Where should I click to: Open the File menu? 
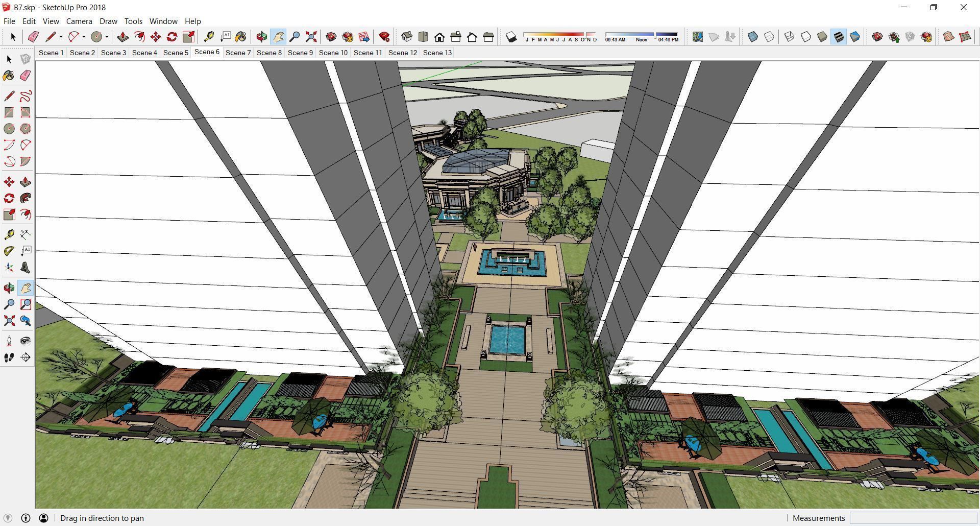click(x=9, y=21)
